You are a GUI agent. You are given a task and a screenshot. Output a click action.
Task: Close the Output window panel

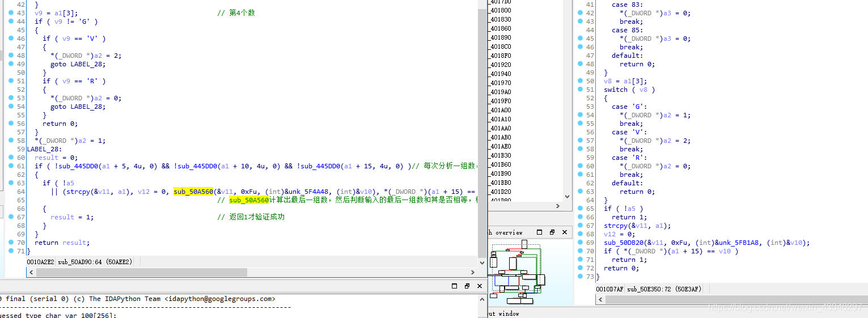[480, 286]
